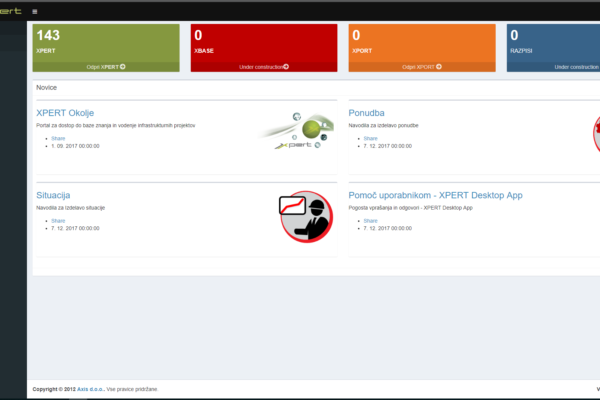The width and height of the screenshot is (600, 400).
Task: Open Axis d.o.o. link in footer
Action: pyautogui.click(x=90, y=389)
